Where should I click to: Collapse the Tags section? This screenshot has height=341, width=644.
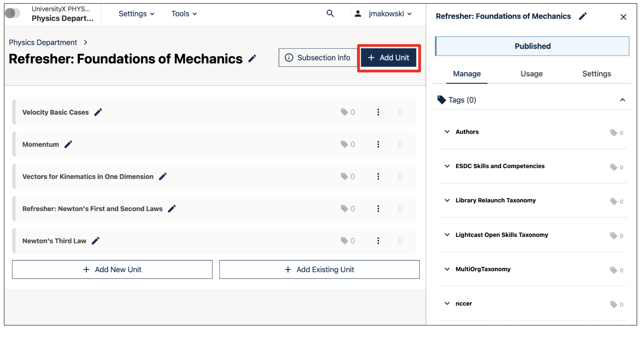(623, 100)
